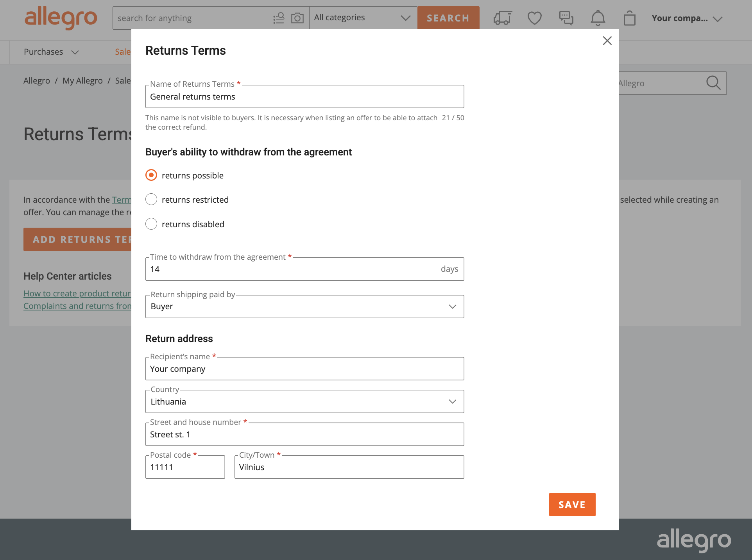
Task: Open How to create product returns article
Action: point(77,293)
